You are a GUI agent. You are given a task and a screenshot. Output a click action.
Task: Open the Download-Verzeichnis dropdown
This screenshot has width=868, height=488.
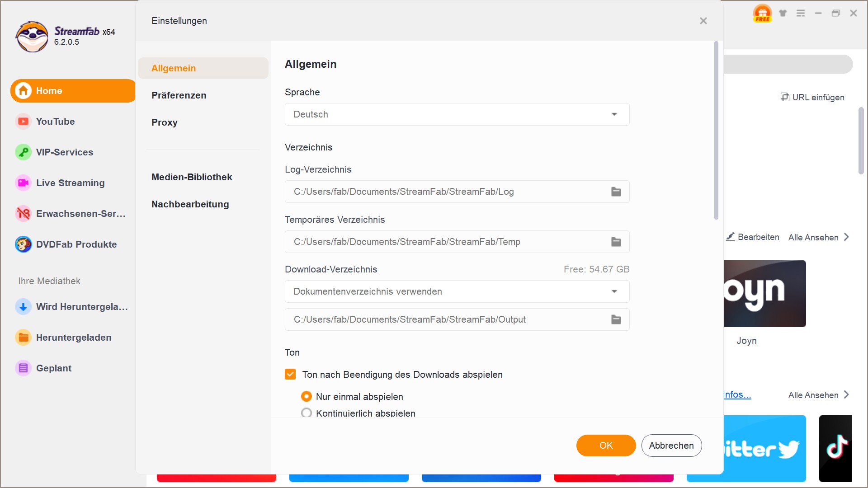455,291
